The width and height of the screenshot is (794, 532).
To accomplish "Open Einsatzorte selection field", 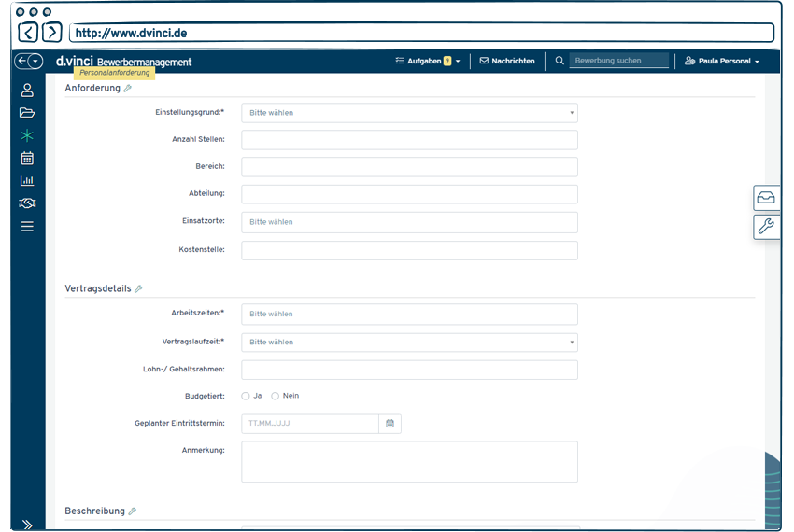I will [409, 222].
